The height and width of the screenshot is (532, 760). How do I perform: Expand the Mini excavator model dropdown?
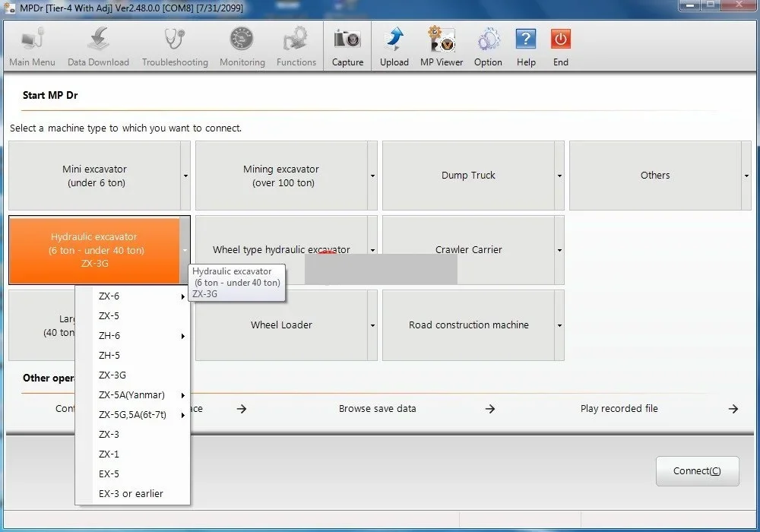coord(185,176)
